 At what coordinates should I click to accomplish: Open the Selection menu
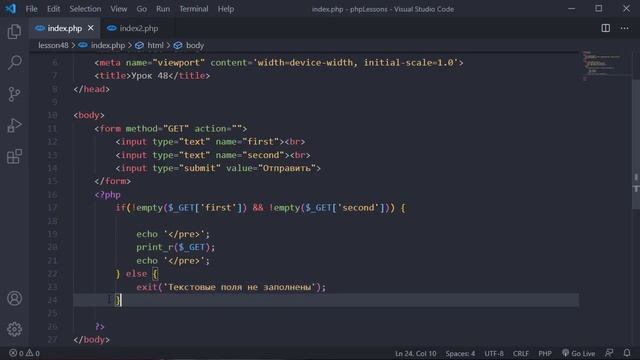coord(85,9)
